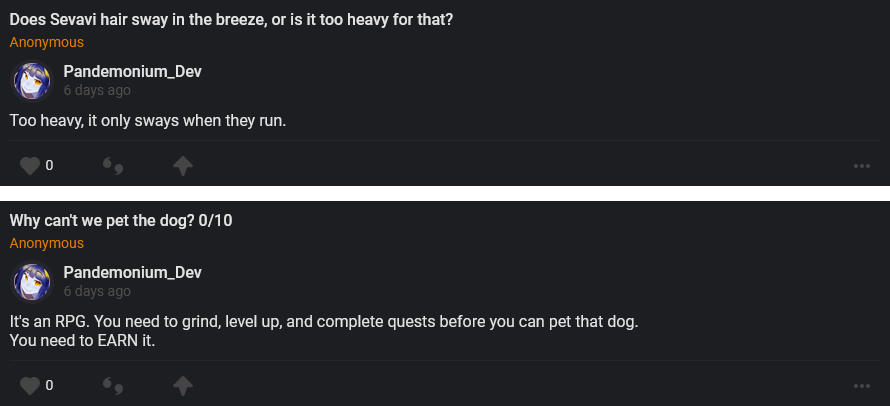
Task: Click quote icon on the Sevavi hair answer
Action: pyautogui.click(x=113, y=165)
